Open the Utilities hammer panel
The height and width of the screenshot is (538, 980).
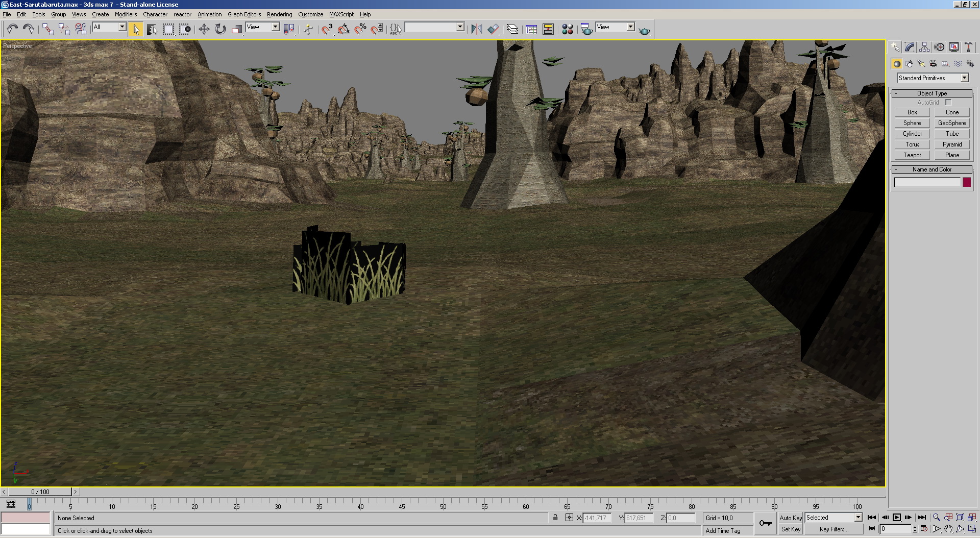point(968,47)
